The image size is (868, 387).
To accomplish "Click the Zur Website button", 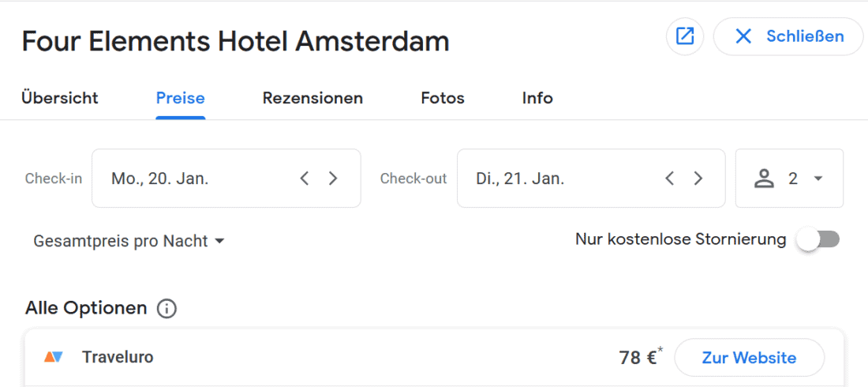I will [749, 358].
